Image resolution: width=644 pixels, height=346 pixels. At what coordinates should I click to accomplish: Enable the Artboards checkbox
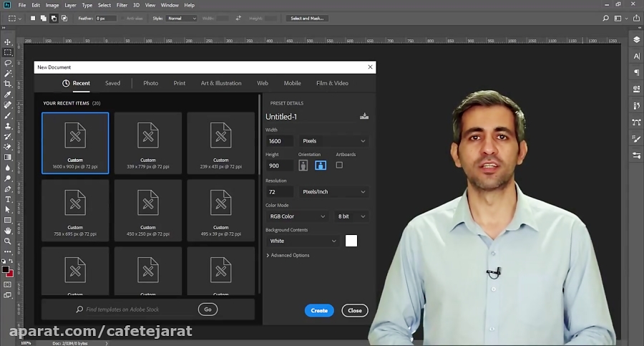point(339,165)
